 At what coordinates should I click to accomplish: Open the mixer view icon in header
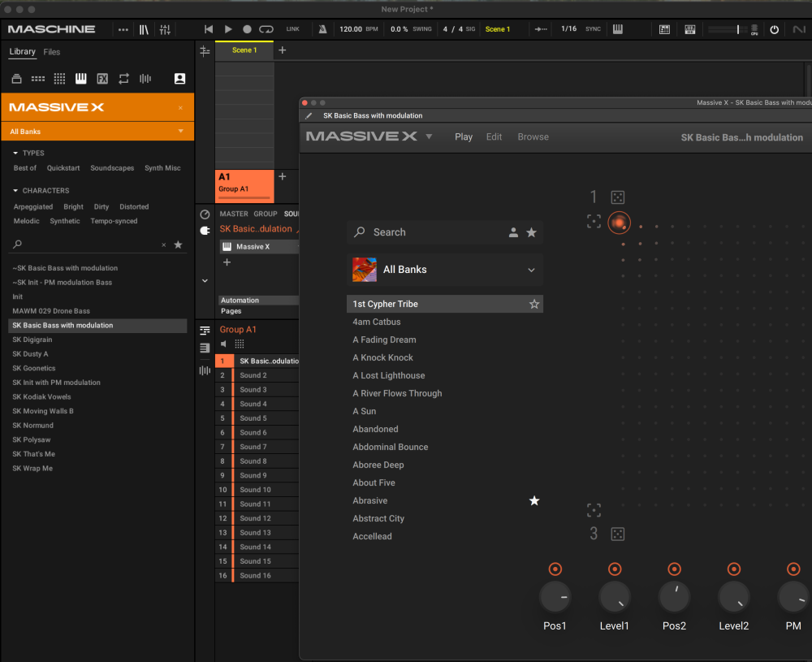[165, 29]
